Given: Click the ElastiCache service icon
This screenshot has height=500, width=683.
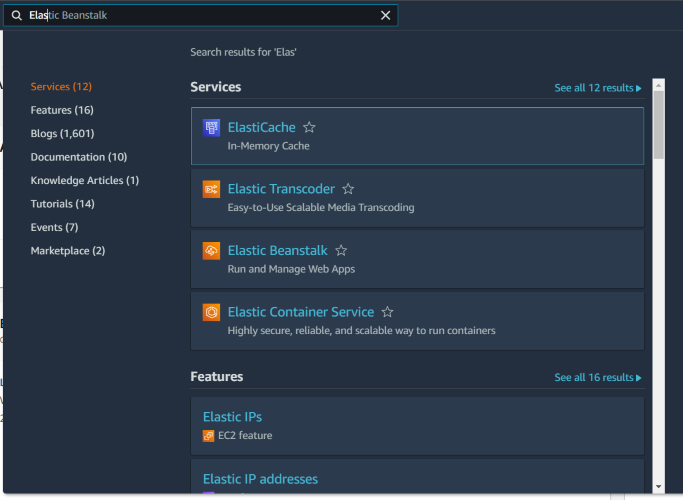Looking at the screenshot, I should 211,128.
